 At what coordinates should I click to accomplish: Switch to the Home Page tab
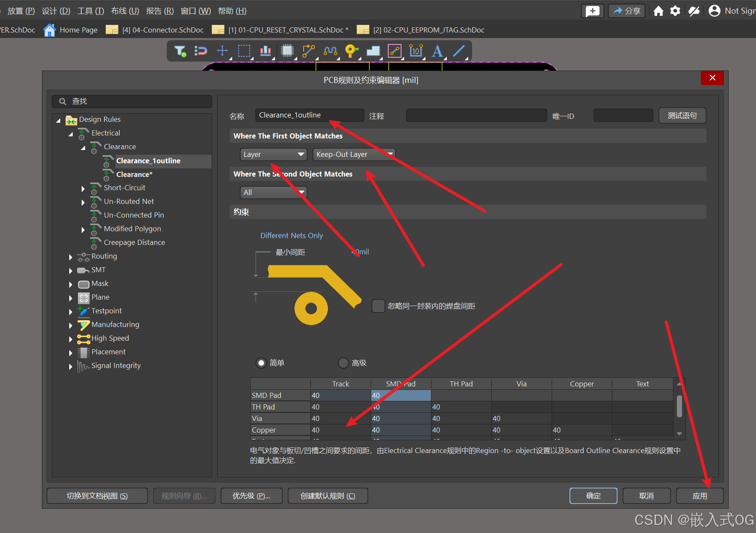71,30
